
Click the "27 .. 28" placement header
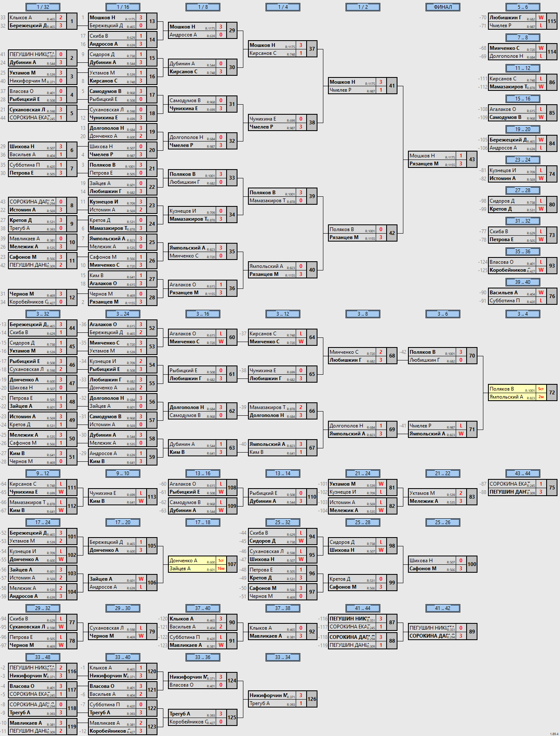(x=523, y=190)
